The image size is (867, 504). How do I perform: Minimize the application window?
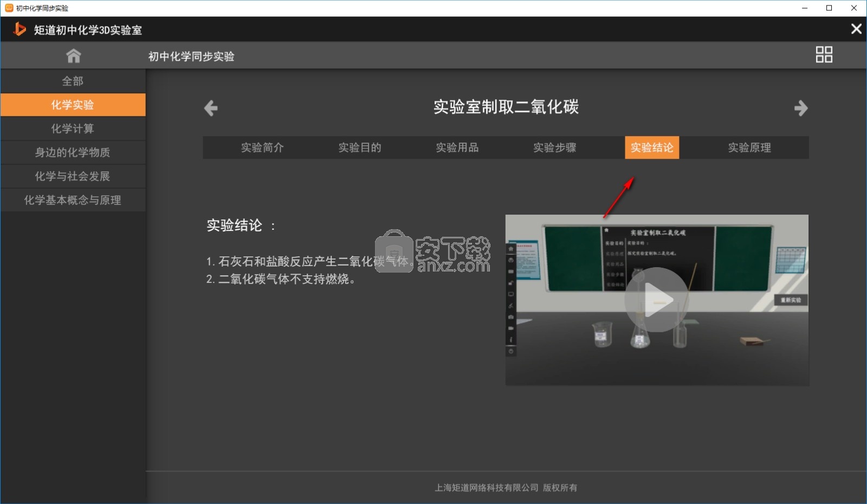click(805, 8)
